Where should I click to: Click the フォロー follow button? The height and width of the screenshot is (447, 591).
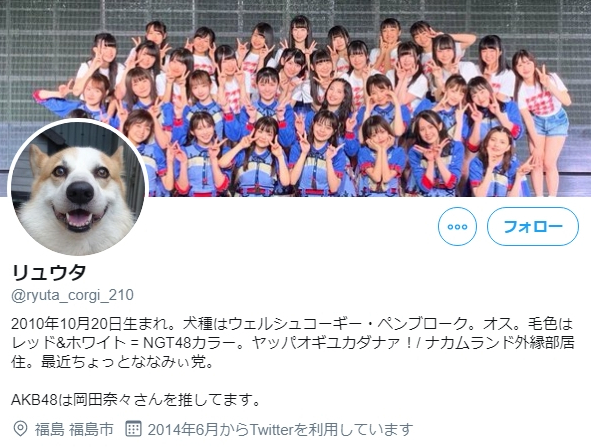coord(533,226)
